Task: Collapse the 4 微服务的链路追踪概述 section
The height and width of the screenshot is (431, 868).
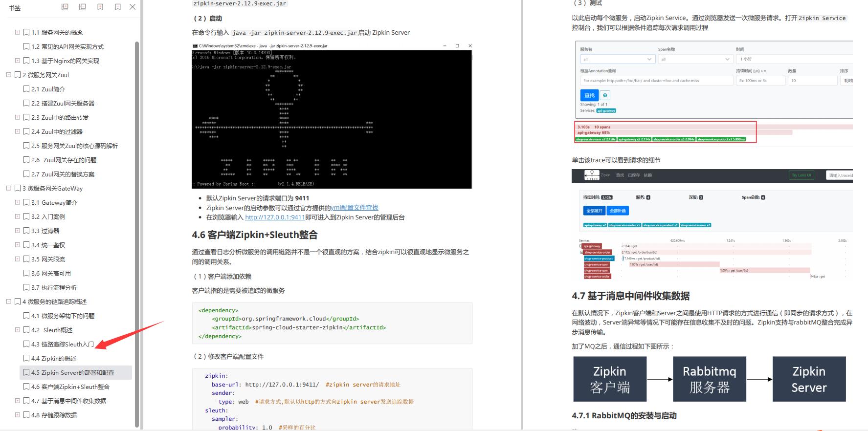Action: (9, 302)
